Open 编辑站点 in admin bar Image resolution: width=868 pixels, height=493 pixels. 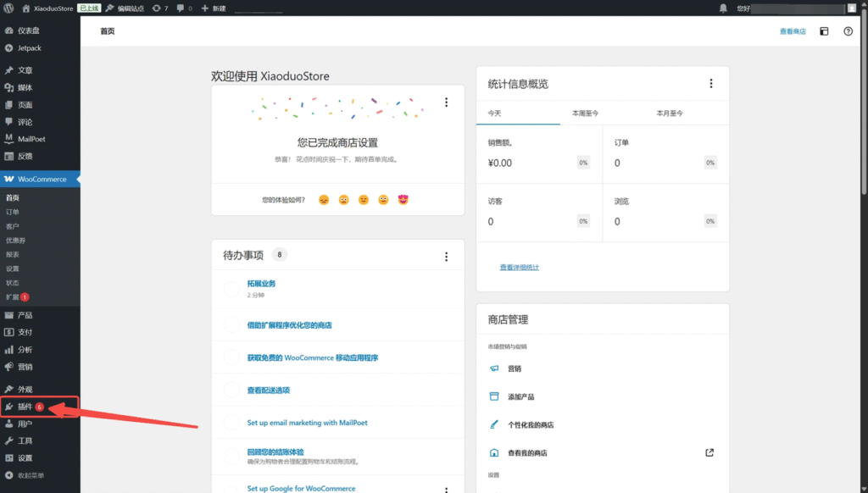coord(125,8)
